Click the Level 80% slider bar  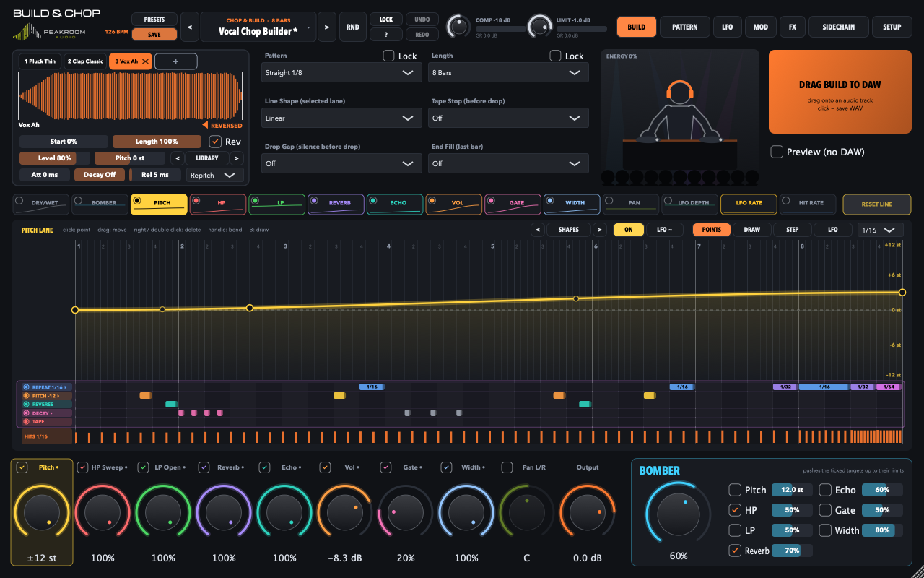tap(55, 158)
